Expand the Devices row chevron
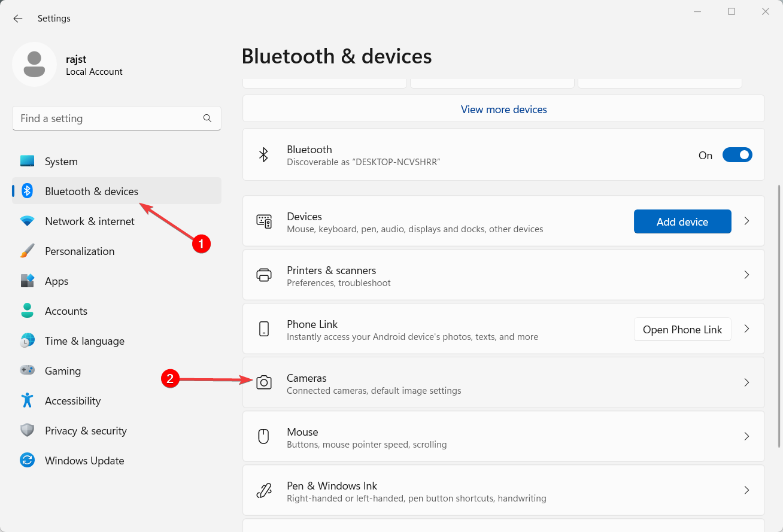The width and height of the screenshot is (783, 532). coord(746,221)
